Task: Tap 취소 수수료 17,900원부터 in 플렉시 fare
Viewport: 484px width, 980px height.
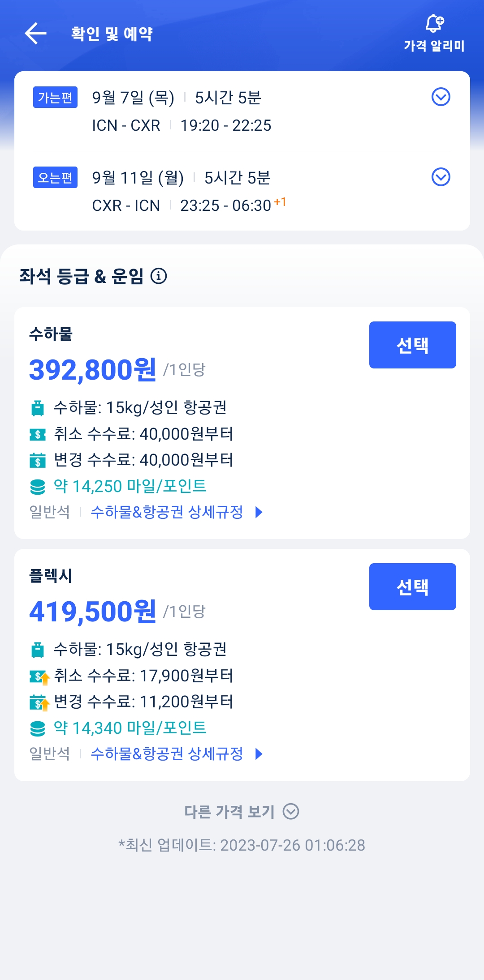Action: tap(143, 676)
